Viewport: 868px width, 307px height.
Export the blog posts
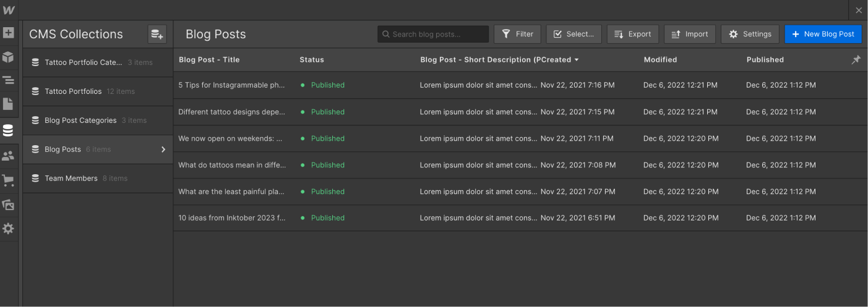pos(633,34)
